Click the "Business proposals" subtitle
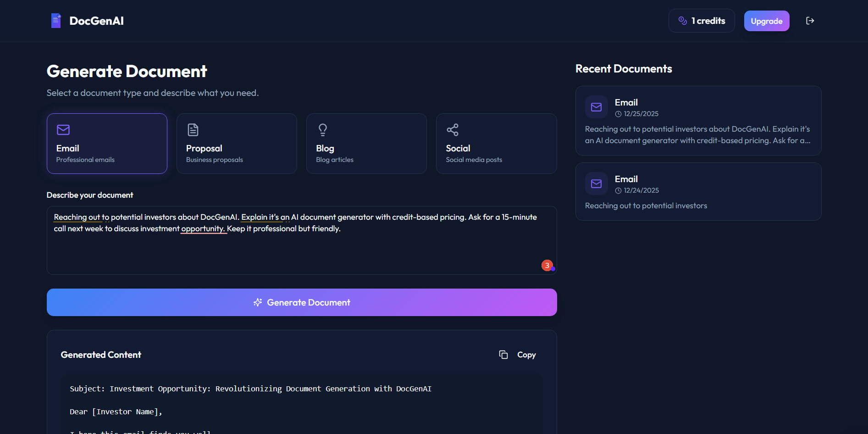 click(x=215, y=160)
